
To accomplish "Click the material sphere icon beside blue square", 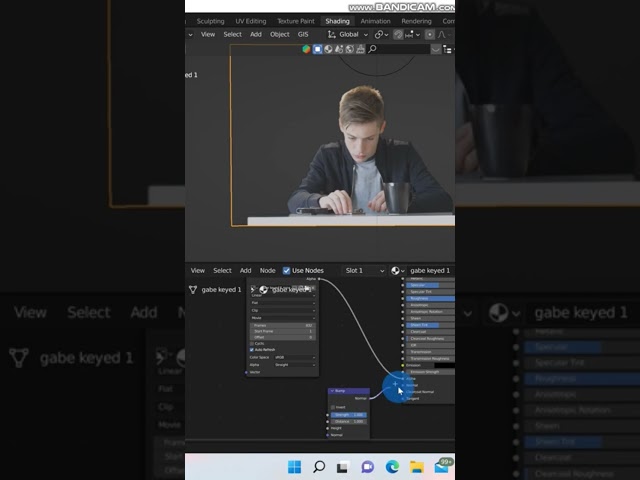I will [x=328, y=49].
